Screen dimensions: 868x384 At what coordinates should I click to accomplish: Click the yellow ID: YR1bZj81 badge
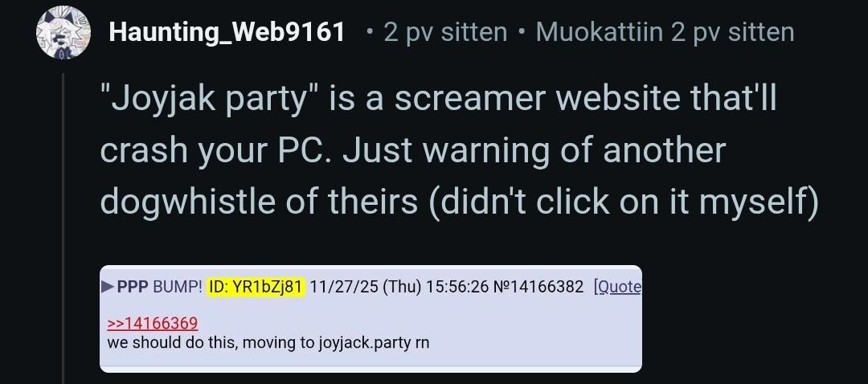(x=256, y=287)
